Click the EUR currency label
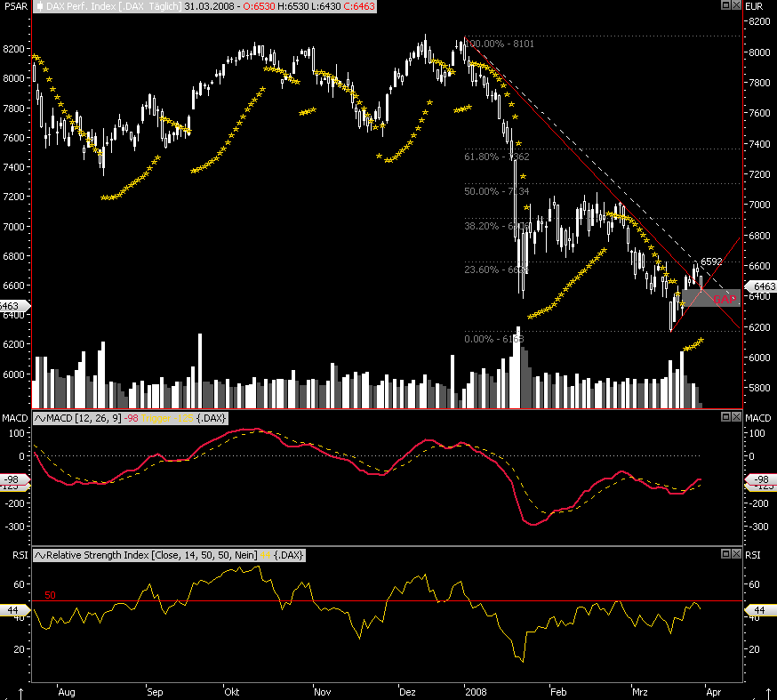 [754, 6]
